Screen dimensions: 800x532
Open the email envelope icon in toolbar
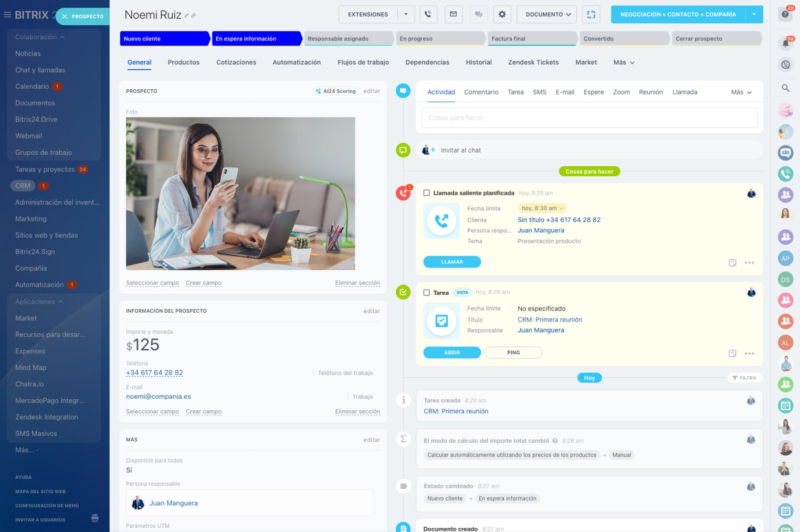pos(453,15)
